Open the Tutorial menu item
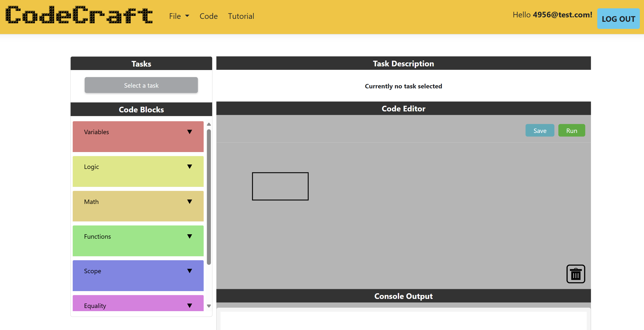The height and width of the screenshot is (330, 644). click(x=241, y=16)
